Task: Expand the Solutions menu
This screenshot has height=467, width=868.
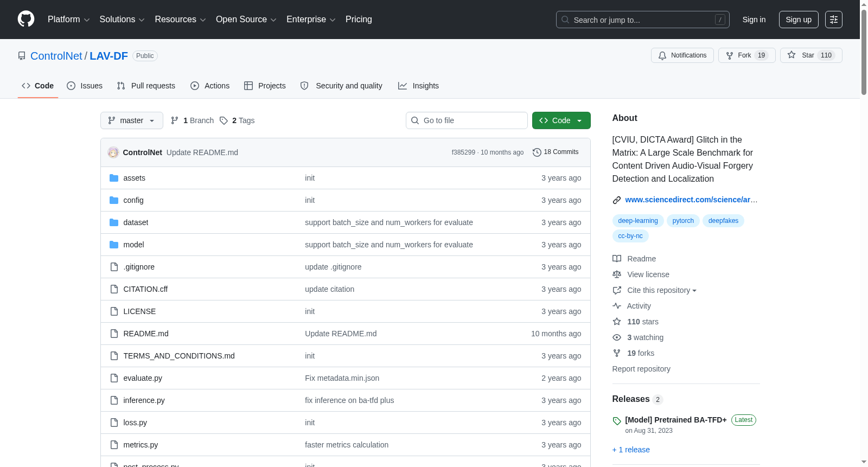Action: click(122, 20)
